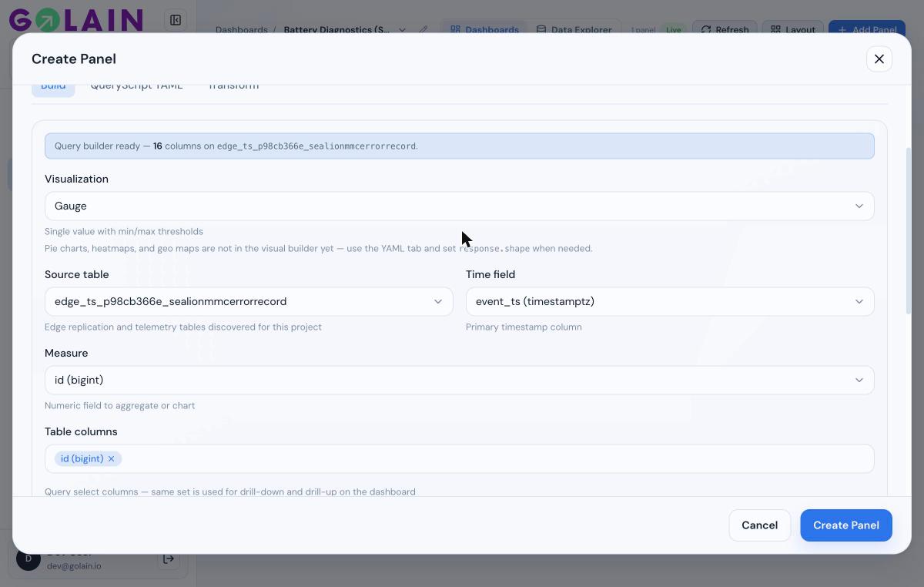924x587 pixels.
Task: Log out using the sign-out arrow icon
Action: [x=169, y=559]
